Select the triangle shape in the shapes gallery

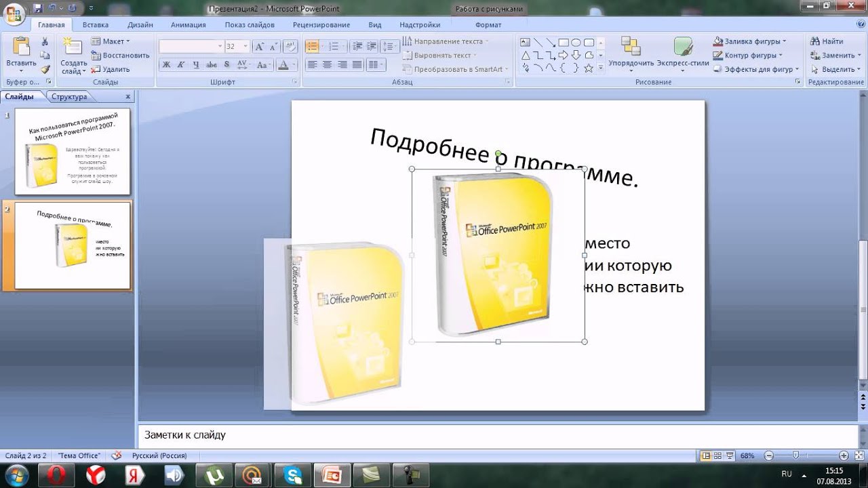(526, 55)
